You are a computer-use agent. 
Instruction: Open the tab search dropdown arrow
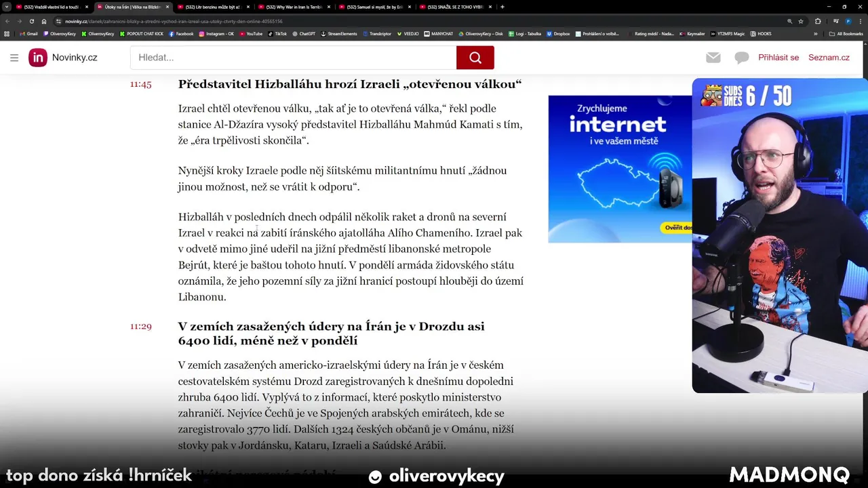point(7,7)
